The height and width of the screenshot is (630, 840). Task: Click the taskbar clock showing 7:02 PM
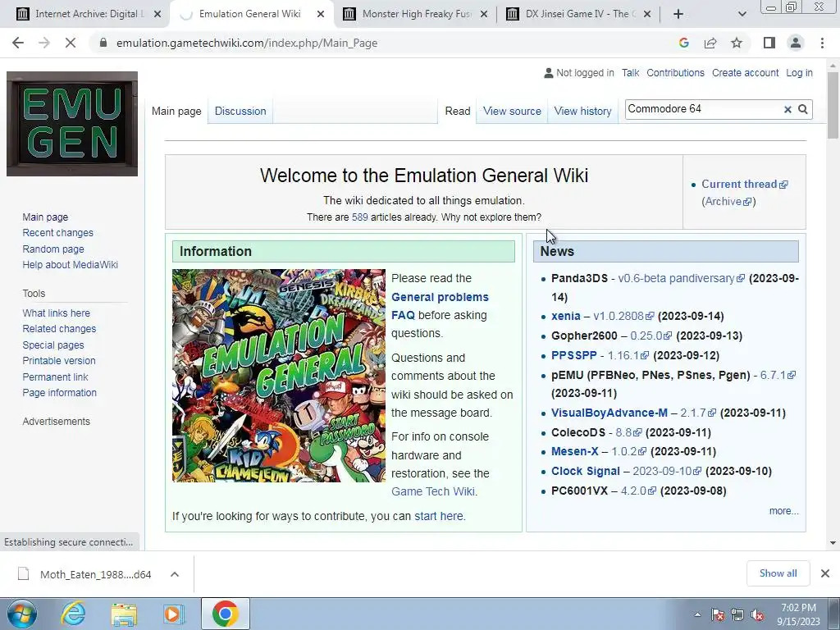click(x=798, y=614)
